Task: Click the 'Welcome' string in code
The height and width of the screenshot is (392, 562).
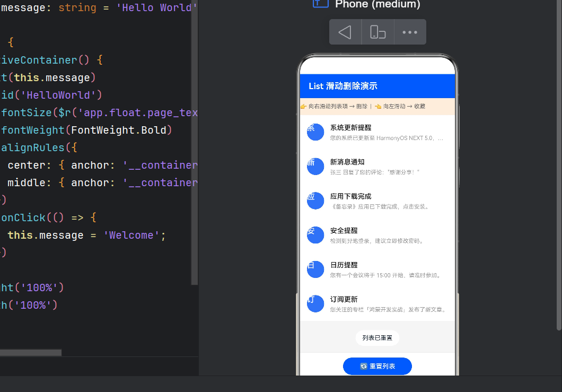Action: tap(131, 236)
